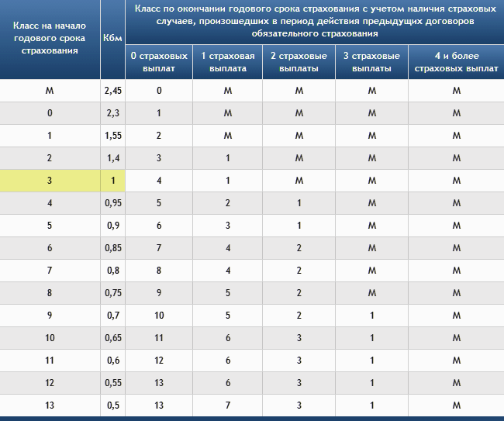The width and height of the screenshot is (504, 421).
Task: Click the yellow highlighted Кбм value 1 cell
Action: (x=112, y=181)
